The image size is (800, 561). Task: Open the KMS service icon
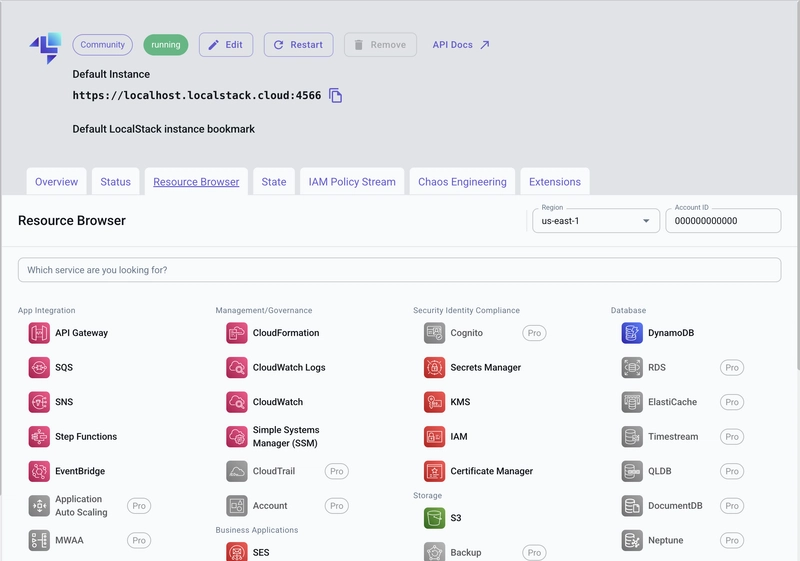click(x=435, y=402)
